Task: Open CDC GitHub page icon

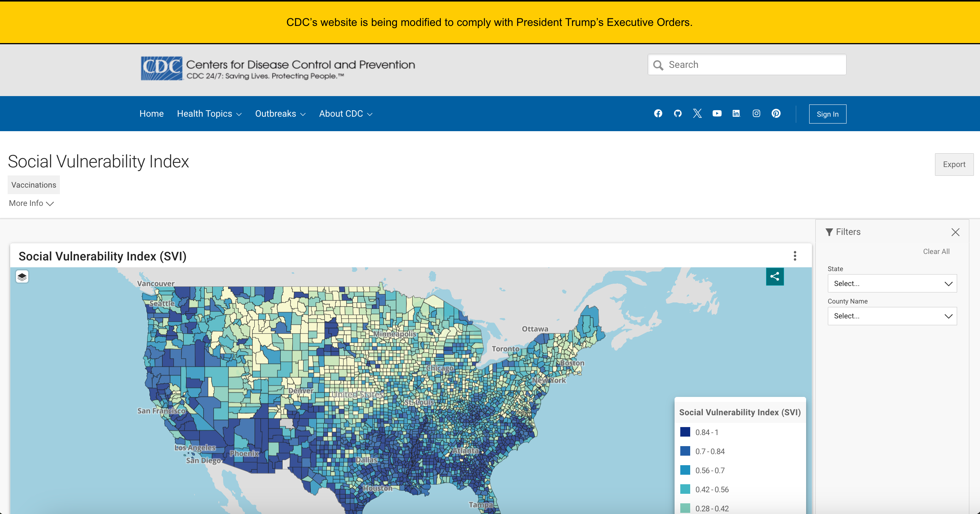Action: 678,114
